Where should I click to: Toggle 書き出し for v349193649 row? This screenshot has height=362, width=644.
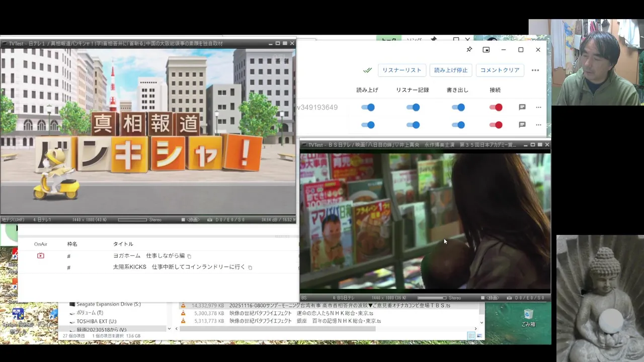click(458, 107)
